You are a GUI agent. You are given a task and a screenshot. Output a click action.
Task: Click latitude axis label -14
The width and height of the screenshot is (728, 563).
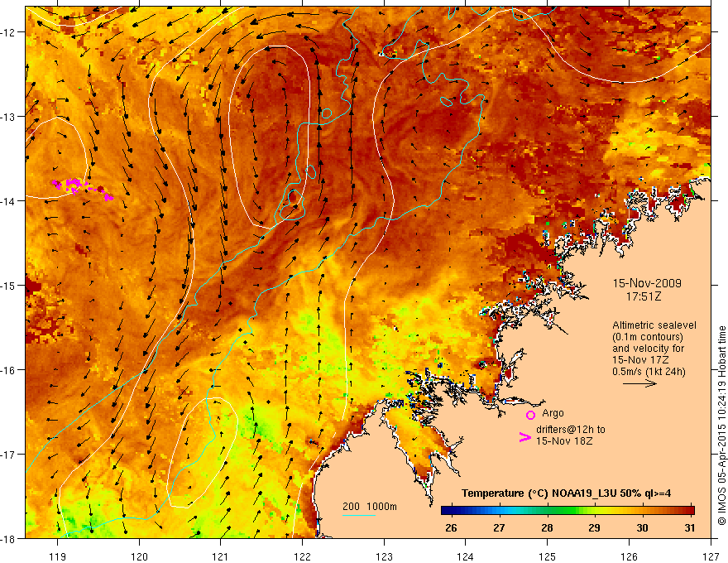click(x=9, y=201)
